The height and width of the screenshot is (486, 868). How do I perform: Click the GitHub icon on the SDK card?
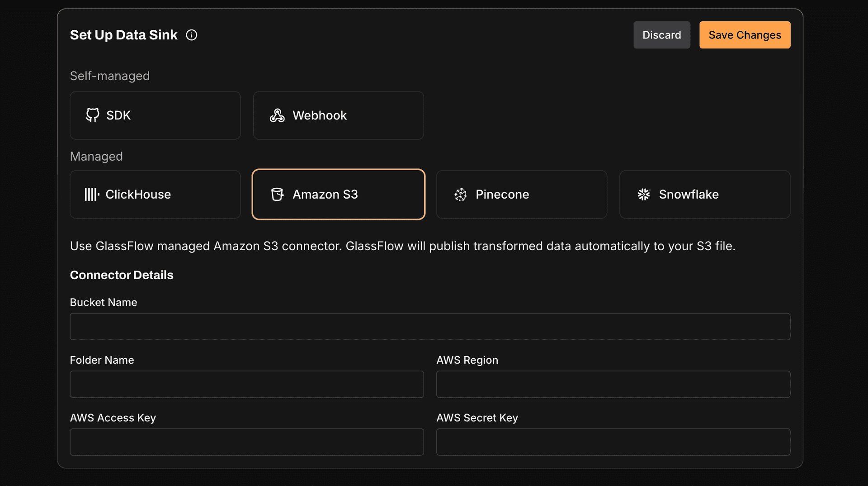[92, 115]
